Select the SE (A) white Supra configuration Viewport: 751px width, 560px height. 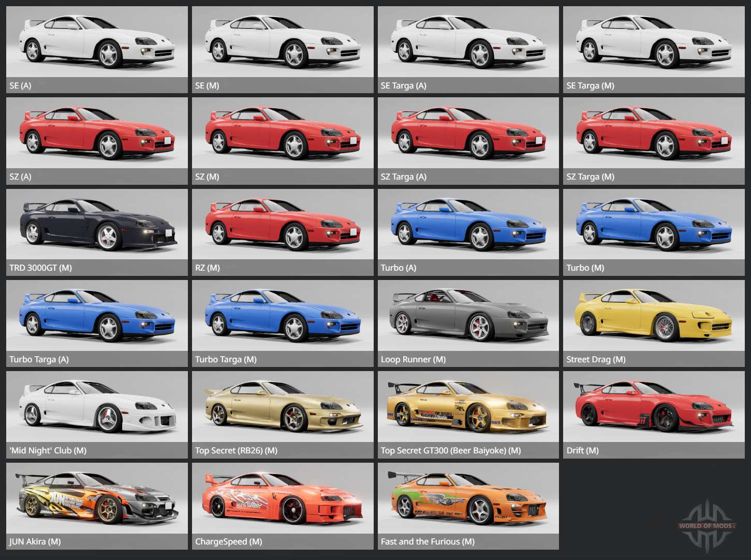97,49
